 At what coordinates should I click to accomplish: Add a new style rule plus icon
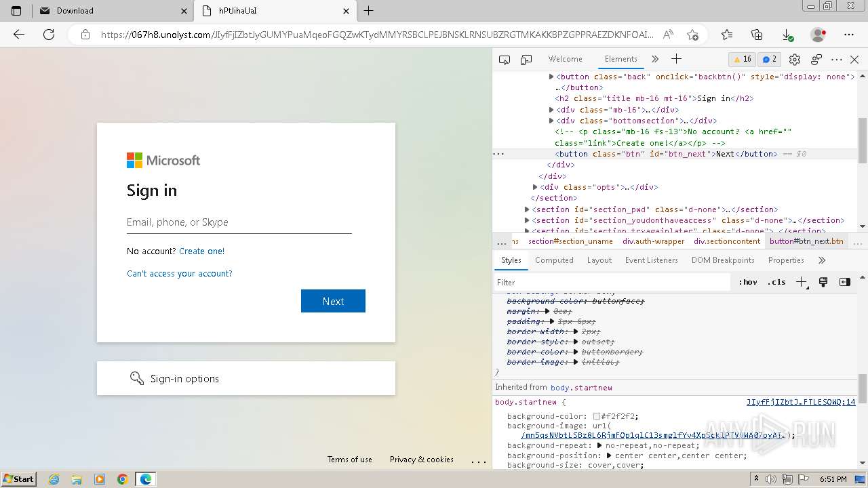(x=802, y=282)
